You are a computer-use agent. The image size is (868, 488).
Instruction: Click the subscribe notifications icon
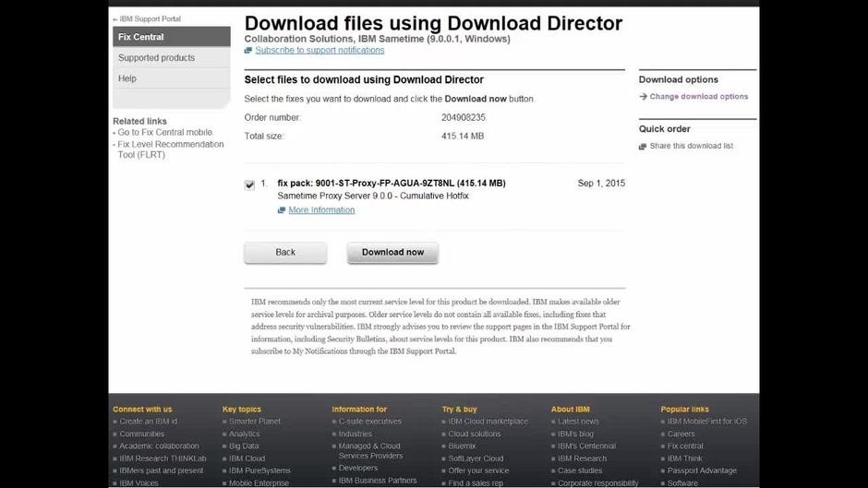pos(248,51)
